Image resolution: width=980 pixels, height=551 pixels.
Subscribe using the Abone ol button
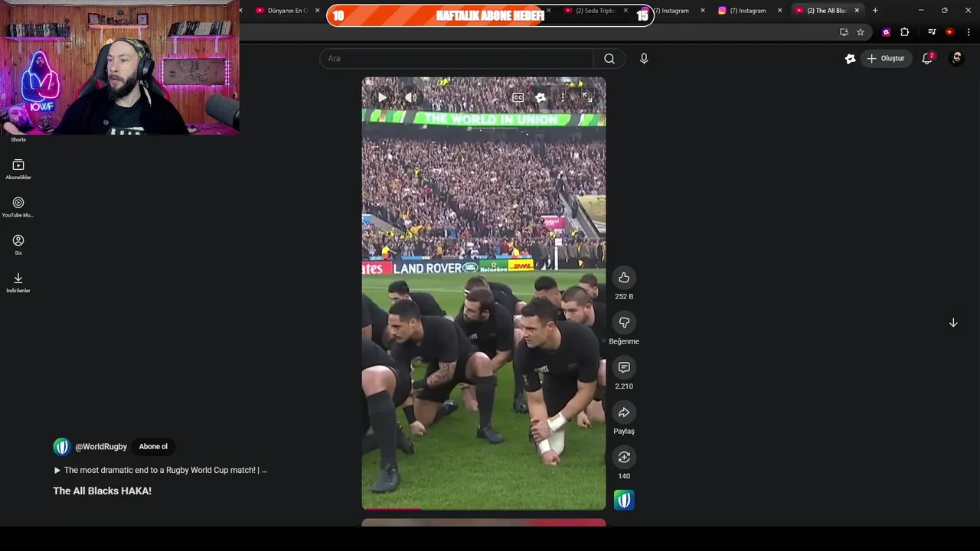coord(153,447)
